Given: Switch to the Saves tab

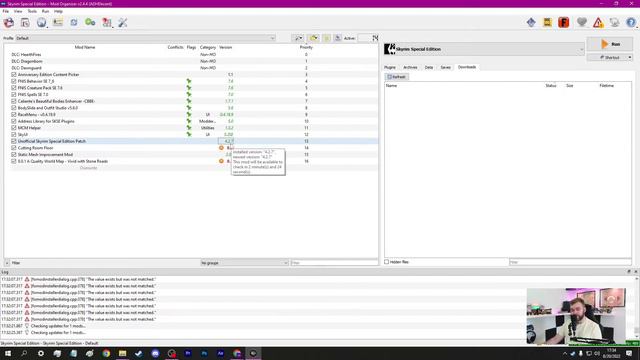Looking at the screenshot, I should coord(446,67).
